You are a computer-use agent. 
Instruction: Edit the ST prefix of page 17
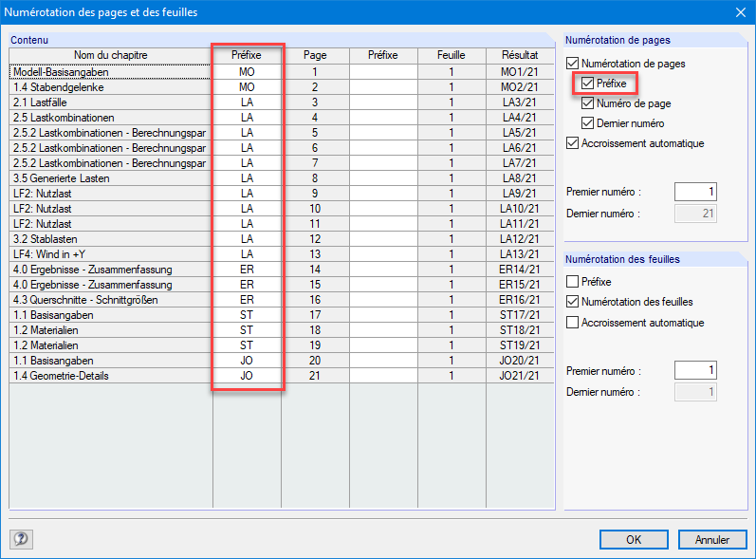(247, 315)
